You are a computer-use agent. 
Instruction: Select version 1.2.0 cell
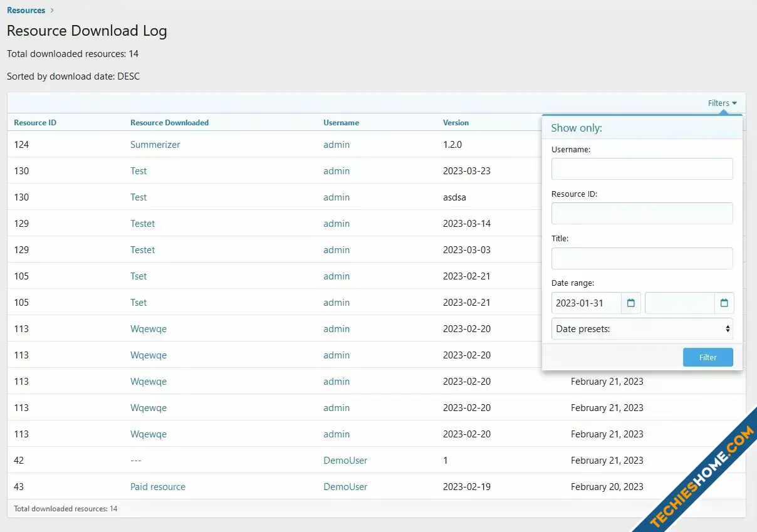[452, 145]
